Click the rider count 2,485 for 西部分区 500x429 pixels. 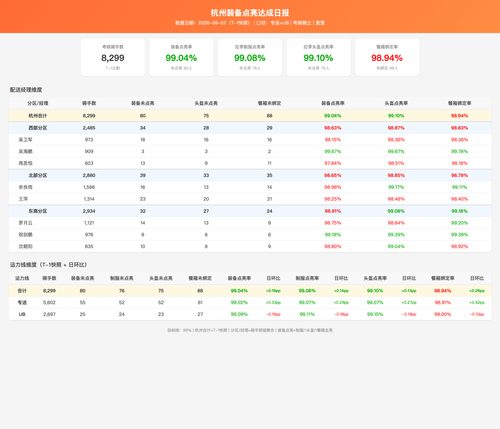tap(89, 128)
